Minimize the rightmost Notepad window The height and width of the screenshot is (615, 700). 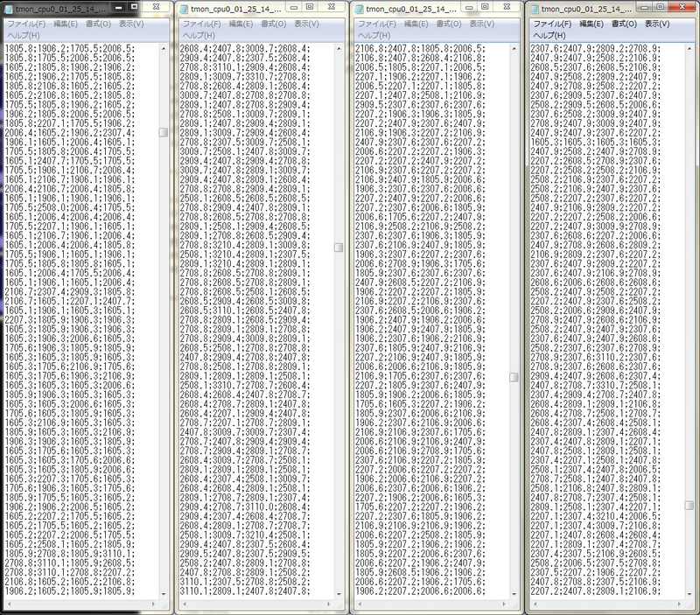coord(645,7)
